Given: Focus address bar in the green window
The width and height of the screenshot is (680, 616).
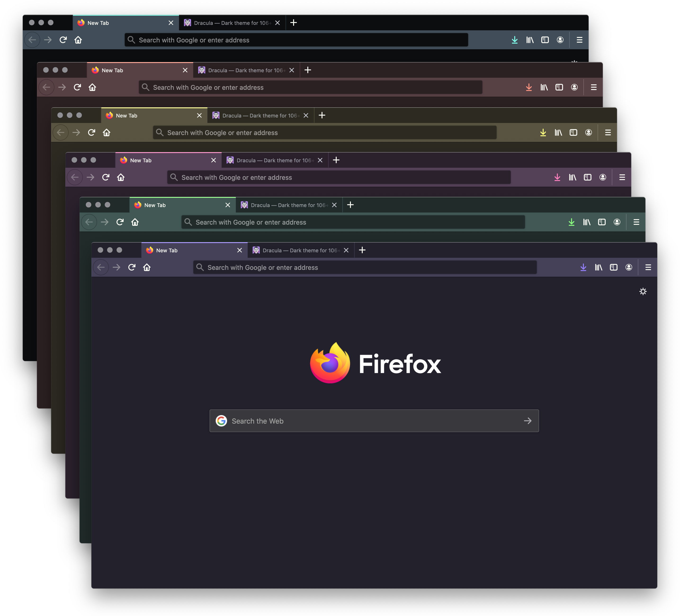Looking at the screenshot, I should pyautogui.click(x=353, y=222).
